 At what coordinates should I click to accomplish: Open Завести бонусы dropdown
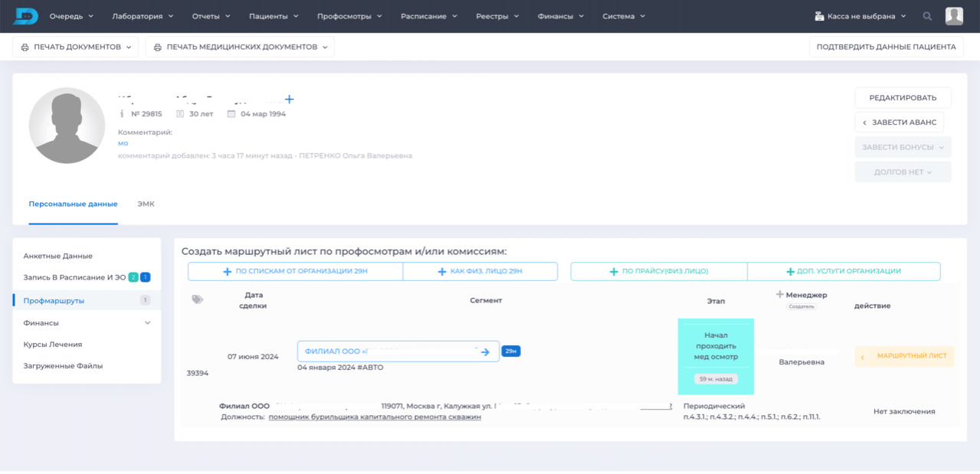click(903, 147)
